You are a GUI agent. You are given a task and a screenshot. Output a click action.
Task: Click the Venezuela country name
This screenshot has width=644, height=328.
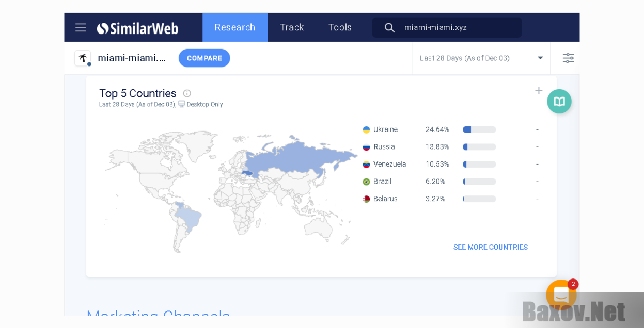pos(390,164)
